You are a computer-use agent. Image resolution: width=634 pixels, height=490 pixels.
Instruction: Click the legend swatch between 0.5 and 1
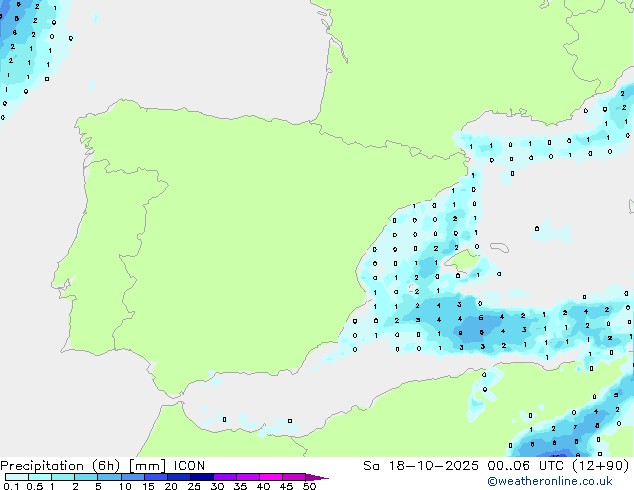pos(40,477)
